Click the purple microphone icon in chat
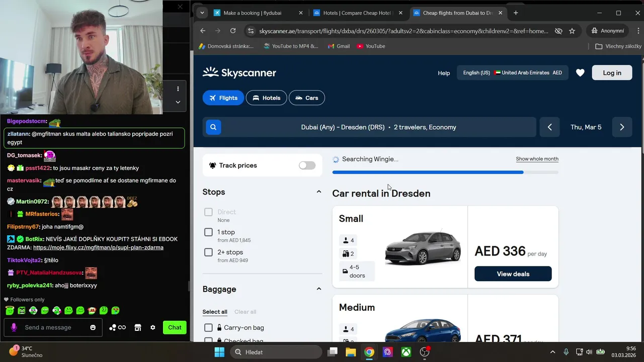 coord(14,327)
